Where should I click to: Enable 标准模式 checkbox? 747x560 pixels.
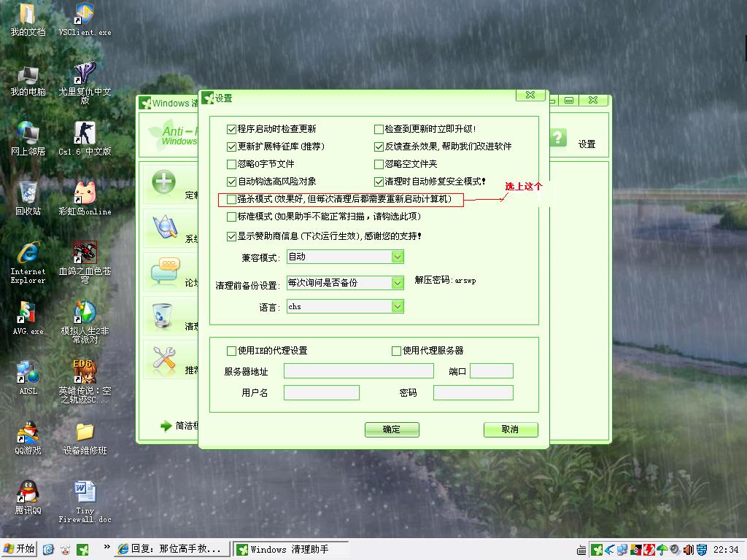[231, 217]
